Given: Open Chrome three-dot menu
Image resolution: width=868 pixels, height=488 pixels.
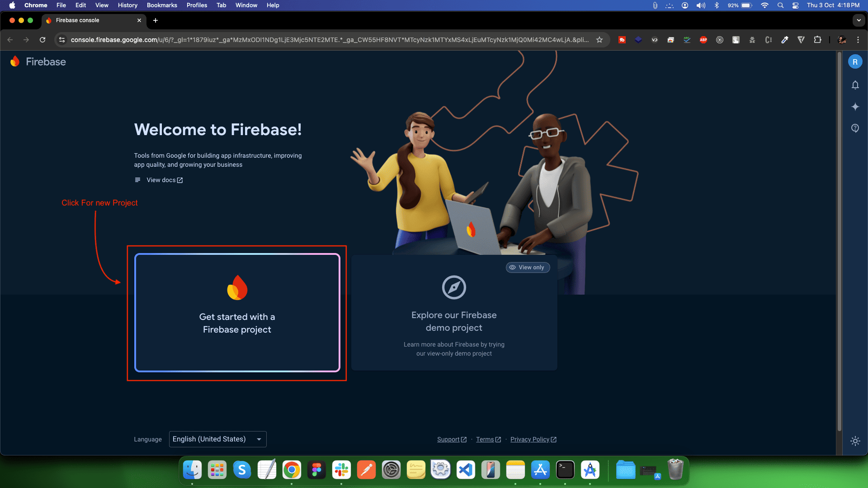Looking at the screenshot, I should point(858,40).
